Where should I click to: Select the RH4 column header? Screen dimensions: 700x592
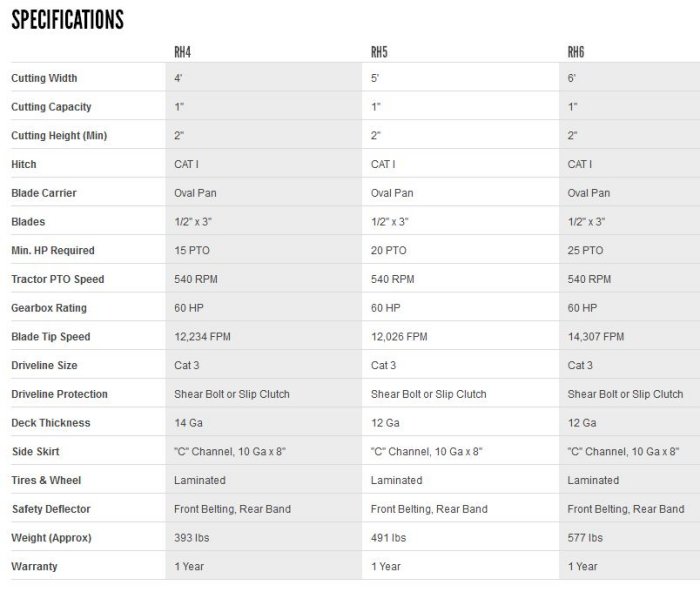[x=182, y=52]
